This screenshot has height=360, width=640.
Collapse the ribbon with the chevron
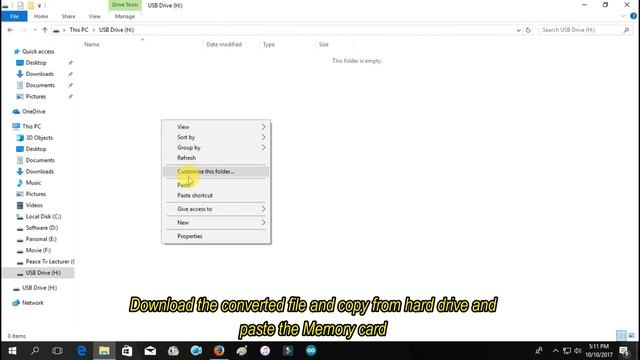(x=623, y=16)
